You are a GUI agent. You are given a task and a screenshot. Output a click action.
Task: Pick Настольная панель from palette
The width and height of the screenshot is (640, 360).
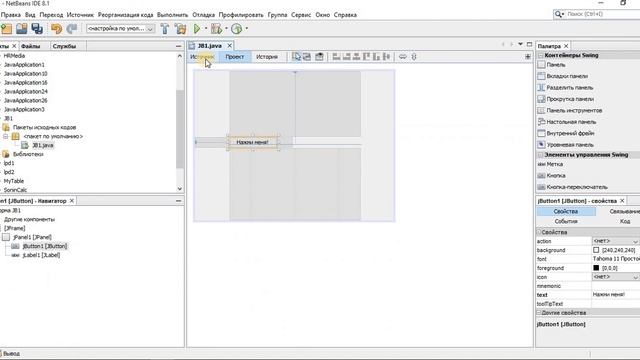click(571, 122)
